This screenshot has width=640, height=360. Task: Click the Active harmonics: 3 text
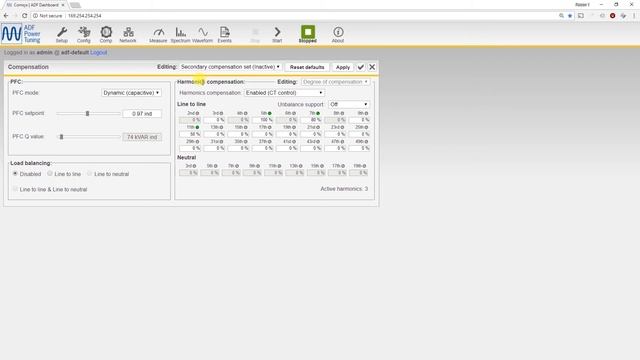click(x=344, y=189)
